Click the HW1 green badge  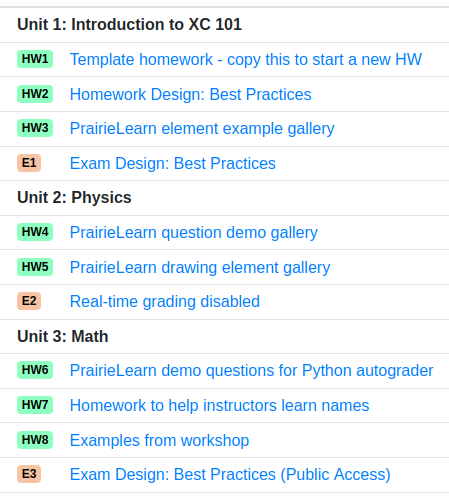tap(35, 59)
